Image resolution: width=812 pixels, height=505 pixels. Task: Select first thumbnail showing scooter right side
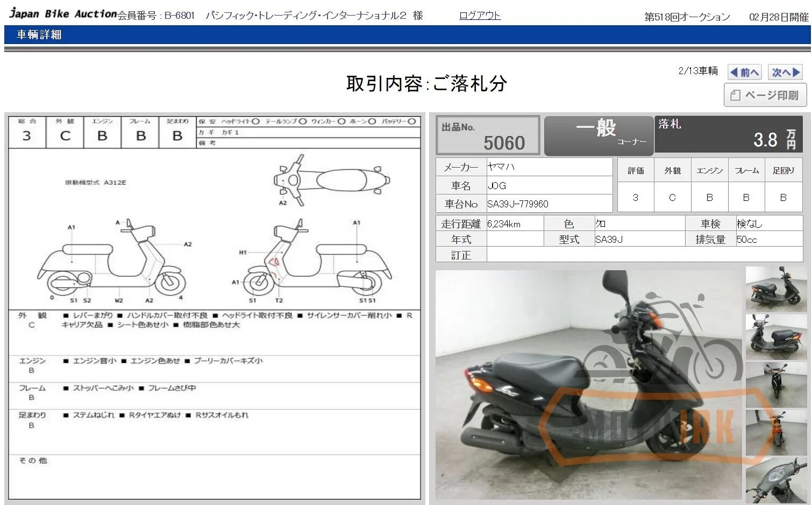tap(776, 289)
